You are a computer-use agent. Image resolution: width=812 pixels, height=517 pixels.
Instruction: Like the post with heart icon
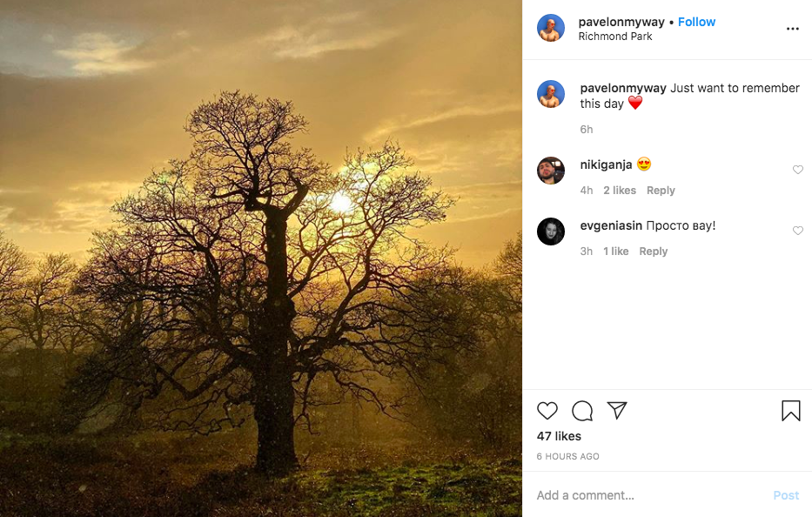(x=547, y=411)
